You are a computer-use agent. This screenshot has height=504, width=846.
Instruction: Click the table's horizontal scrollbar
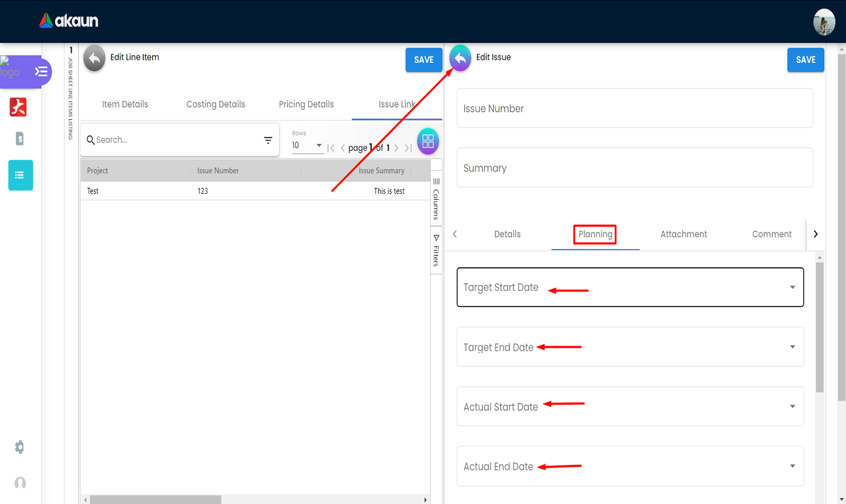pos(156,499)
